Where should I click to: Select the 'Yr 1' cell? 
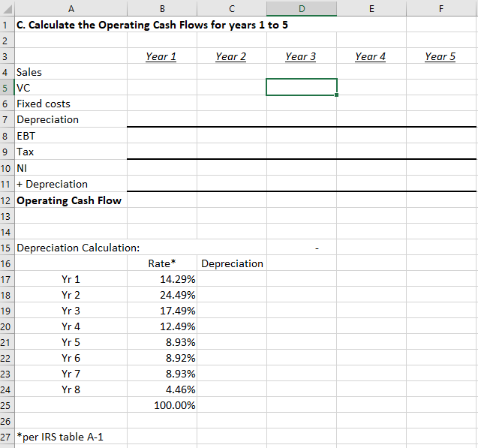tap(71, 279)
